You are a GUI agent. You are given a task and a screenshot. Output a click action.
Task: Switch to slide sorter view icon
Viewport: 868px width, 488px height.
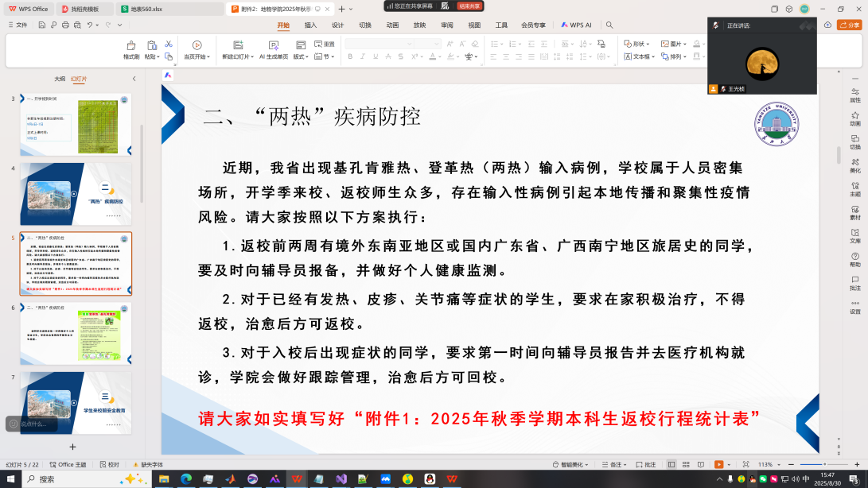point(684,464)
